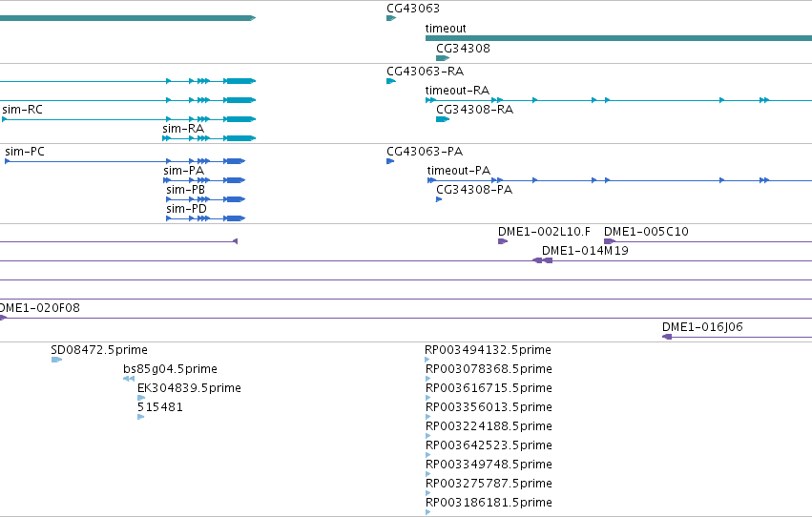The image size is (812, 517).
Task: Click the DME1-002L10.F purple arrow glyph
Action: tap(502, 241)
